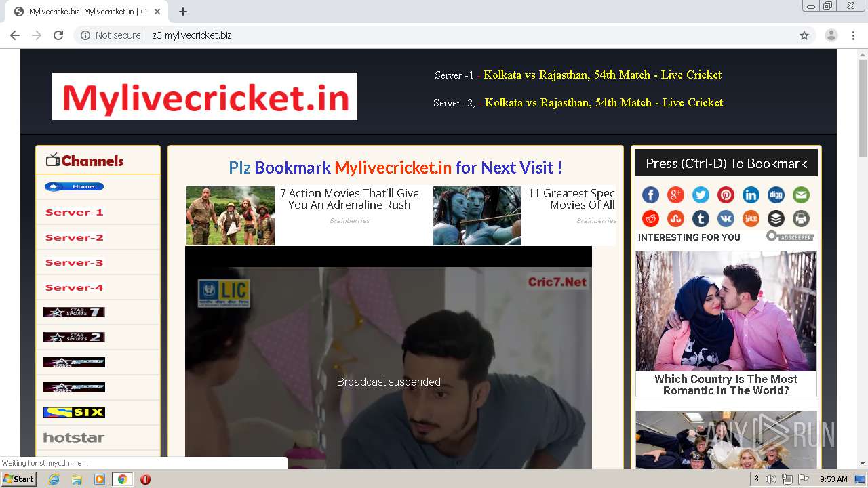Click the Avatar movie thumbnail
This screenshot has height=488, width=868.
click(477, 216)
